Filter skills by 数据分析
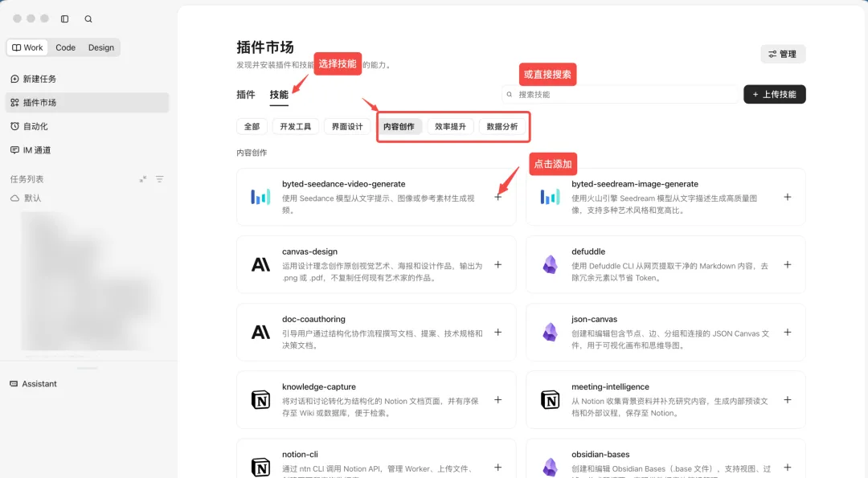 [502, 127]
